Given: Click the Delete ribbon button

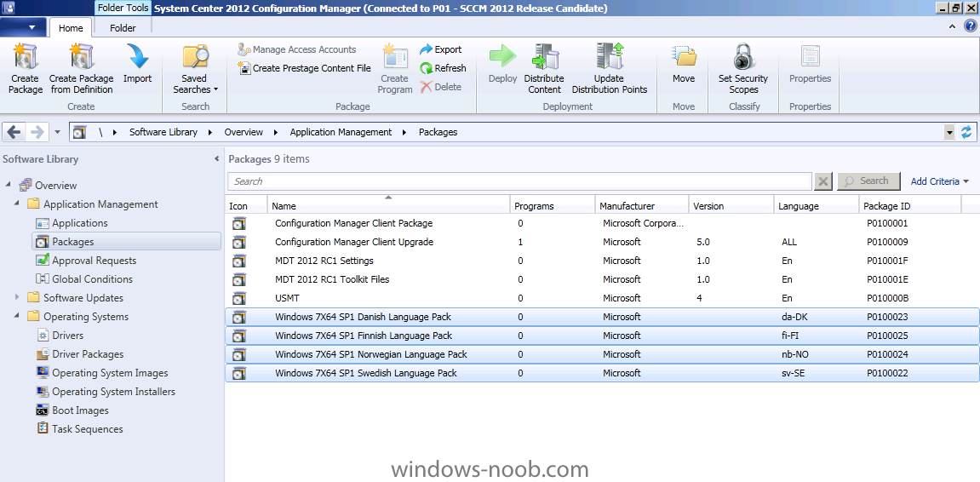Looking at the screenshot, I should [441, 87].
